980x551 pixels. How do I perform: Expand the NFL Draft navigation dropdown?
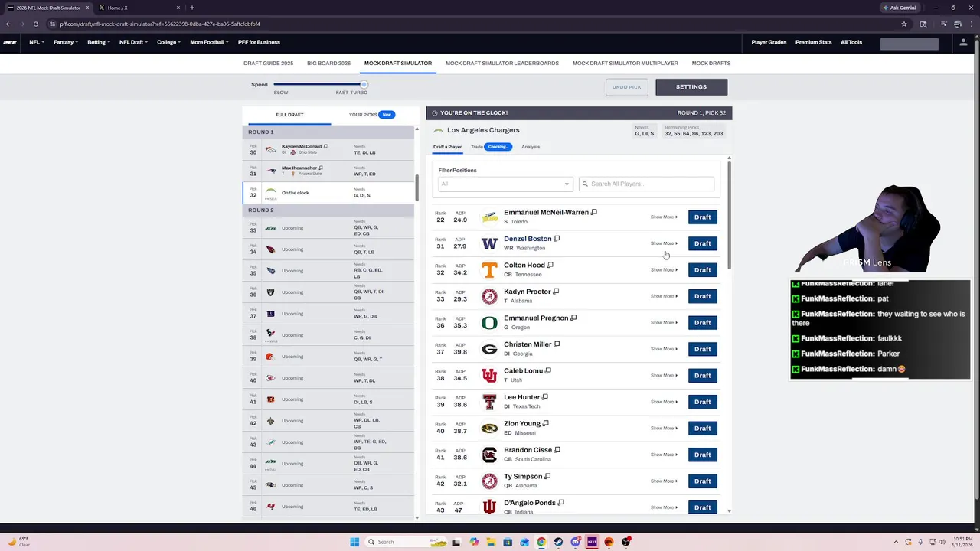(x=134, y=42)
